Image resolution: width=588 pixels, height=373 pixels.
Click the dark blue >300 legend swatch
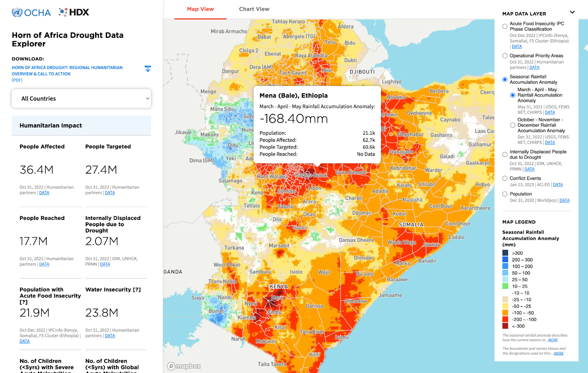click(x=505, y=253)
